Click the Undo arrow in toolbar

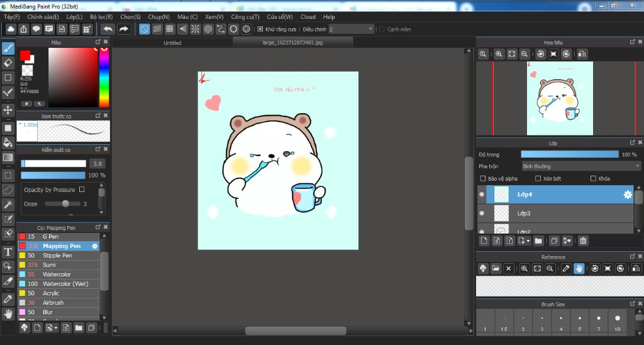(x=108, y=29)
